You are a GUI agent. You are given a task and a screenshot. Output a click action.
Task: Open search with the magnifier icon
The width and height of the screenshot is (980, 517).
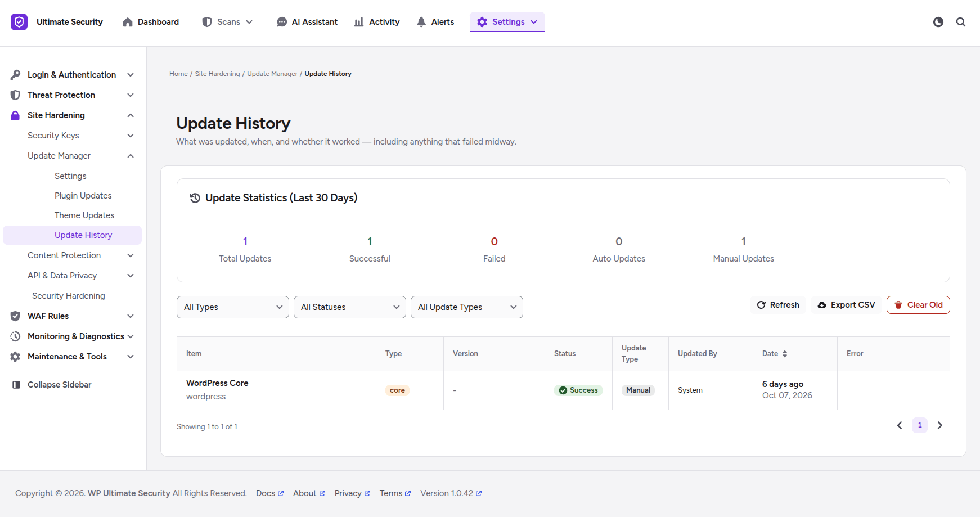(961, 22)
